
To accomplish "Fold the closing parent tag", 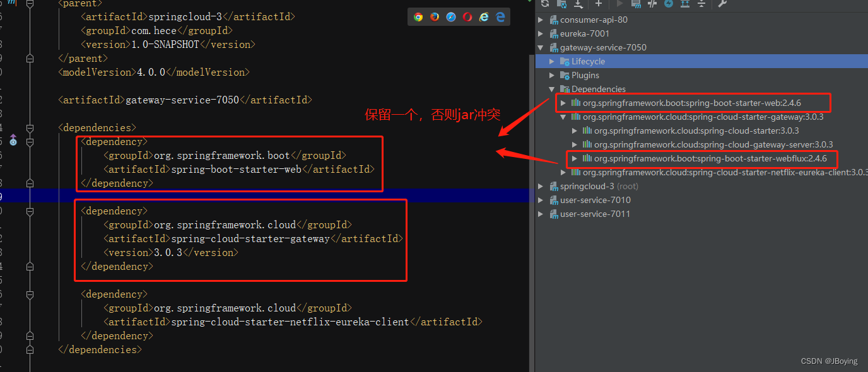I will coord(30,58).
